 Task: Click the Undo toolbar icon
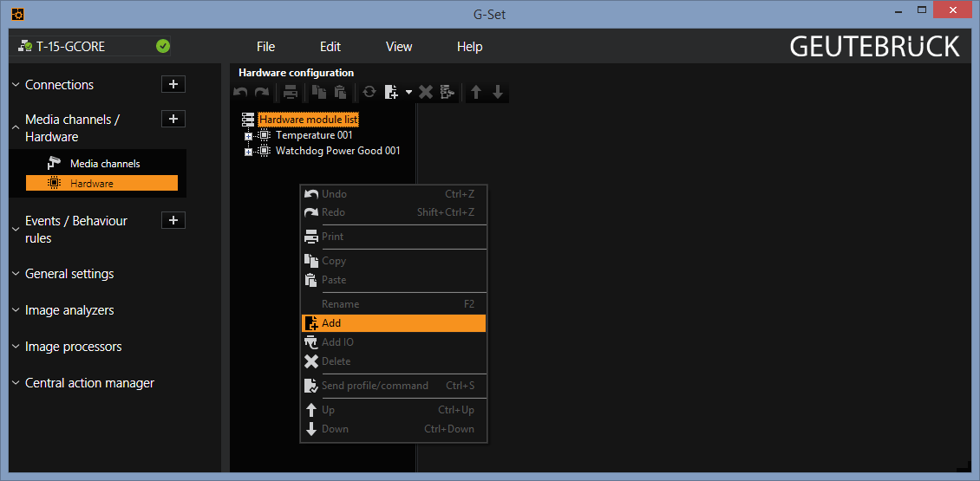tap(240, 93)
